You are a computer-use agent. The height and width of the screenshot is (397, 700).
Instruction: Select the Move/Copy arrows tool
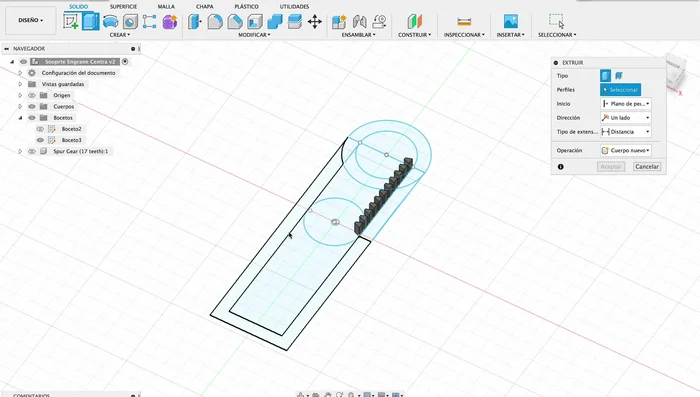point(315,21)
